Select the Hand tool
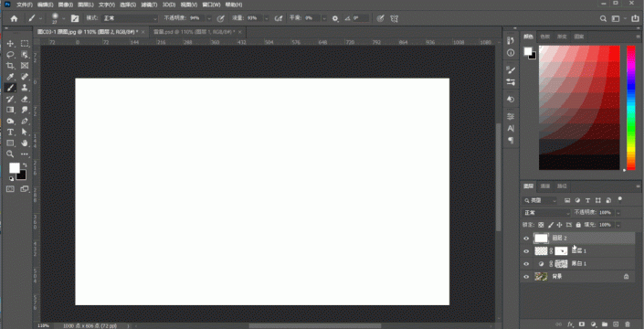Image resolution: width=644 pixels, height=329 pixels. click(x=25, y=143)
